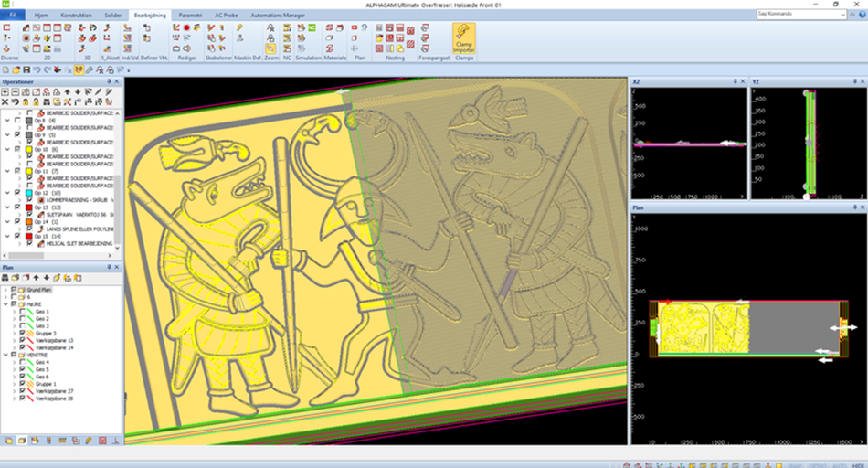Viewport: 868px width, 468px height.
Task: Collapse the VENSTRE folder node
Action: [6, 355]
